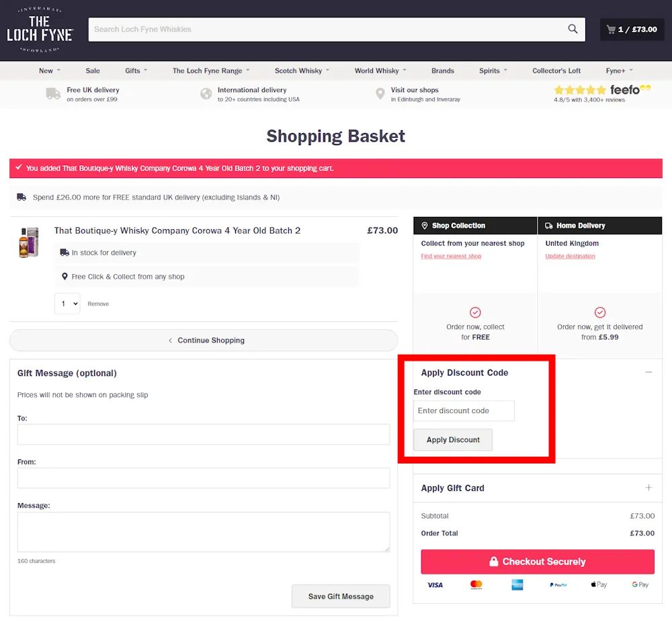Expand the Gifts menu
The image size is (672, 624).
pos(136,71)
